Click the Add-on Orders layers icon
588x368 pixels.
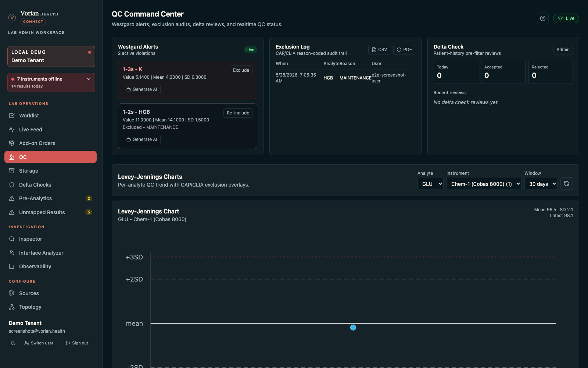click(x=12, y=143)
